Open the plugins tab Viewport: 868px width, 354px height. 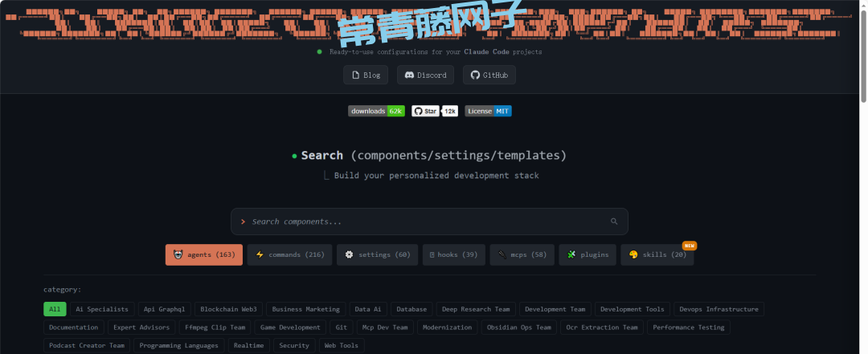click(x=587, y=254)
